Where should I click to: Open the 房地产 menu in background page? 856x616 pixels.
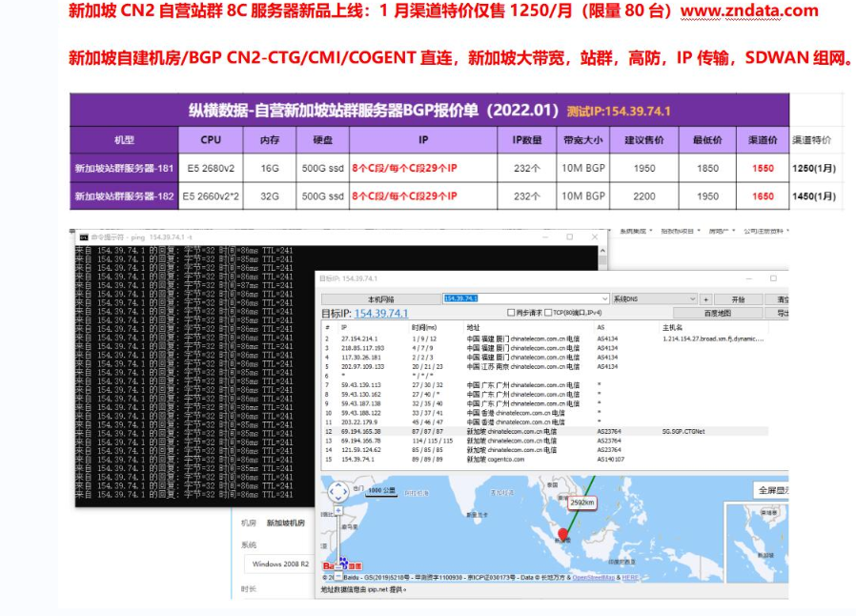click(722, 232)
